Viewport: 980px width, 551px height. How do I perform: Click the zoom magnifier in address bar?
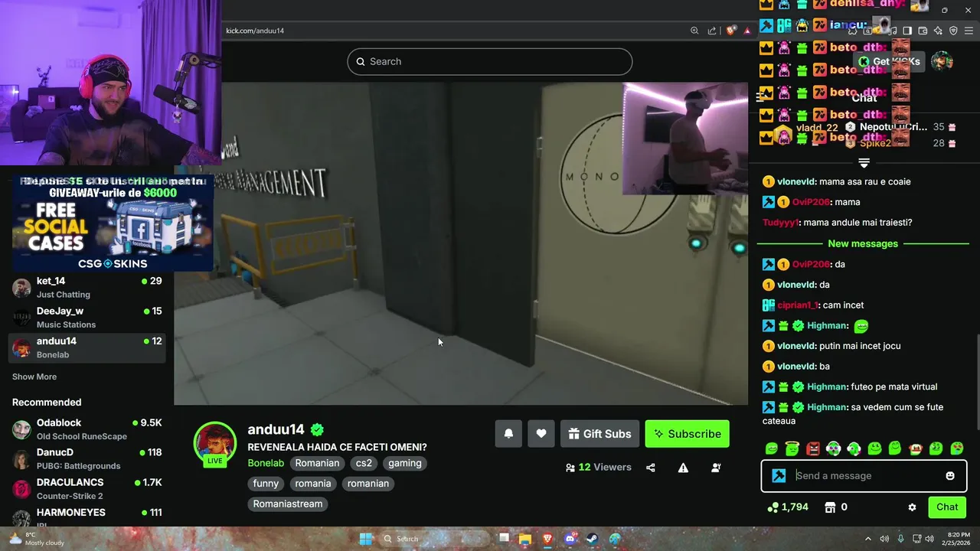[694, 31]
